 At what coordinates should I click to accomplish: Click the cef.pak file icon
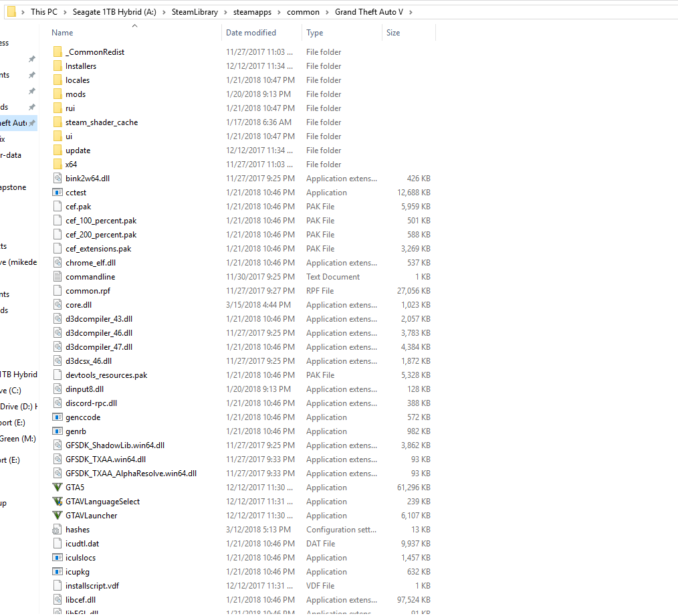(58, 207)
